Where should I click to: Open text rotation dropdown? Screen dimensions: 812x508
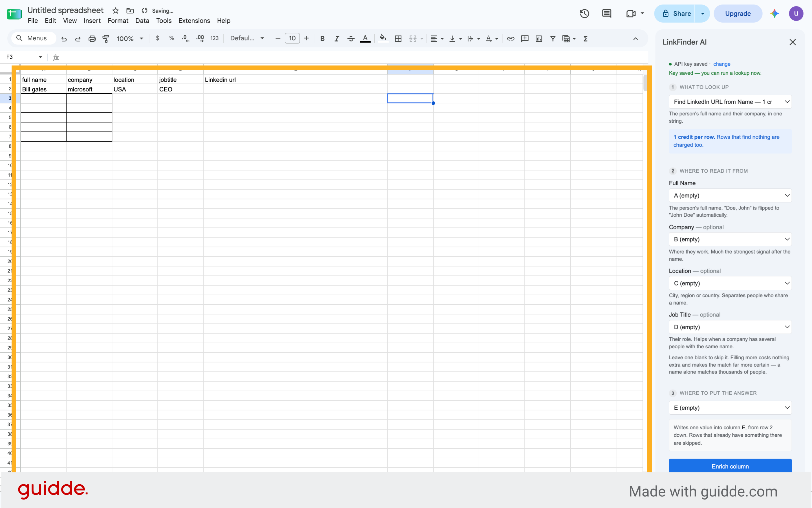tap(492, 39)
